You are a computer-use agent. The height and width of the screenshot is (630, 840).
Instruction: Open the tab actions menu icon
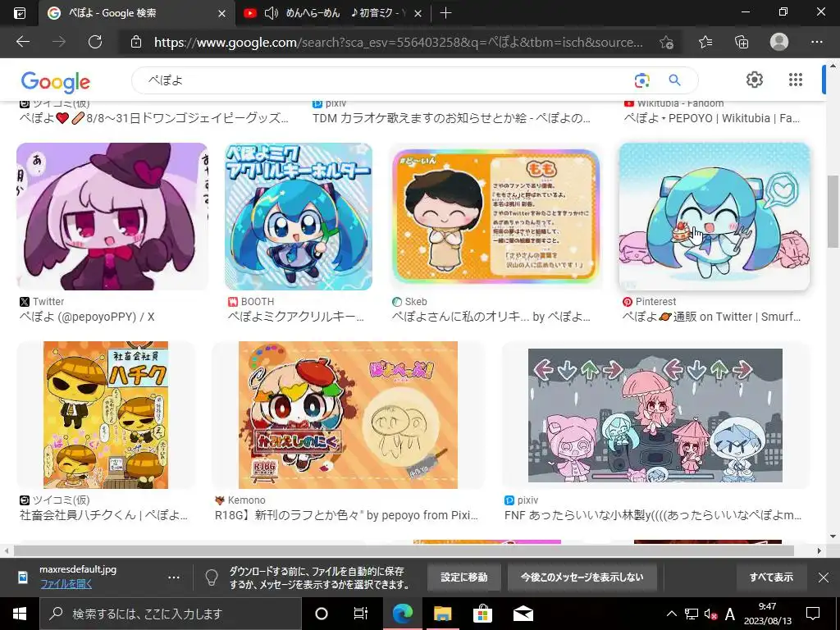(19, 13)
